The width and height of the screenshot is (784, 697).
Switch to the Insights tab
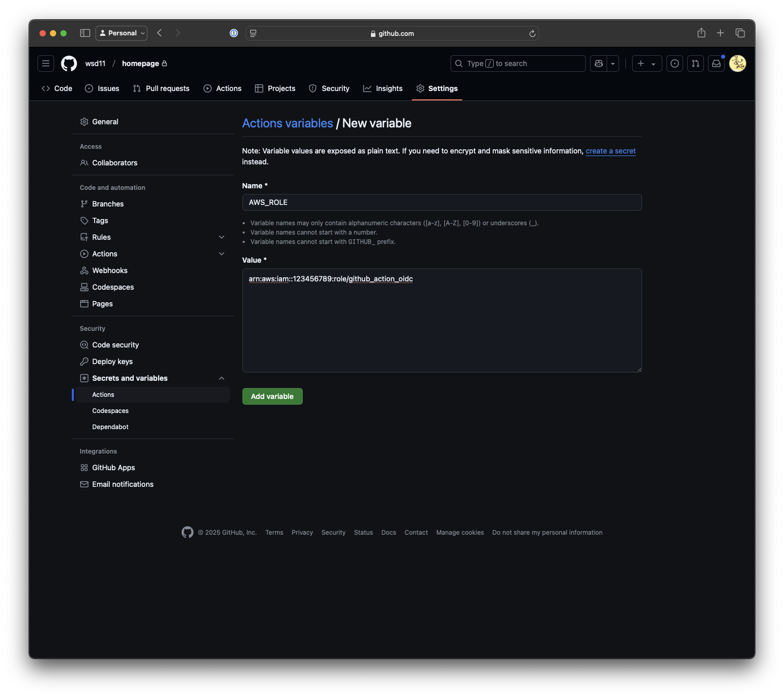click(x=383, y=88)
